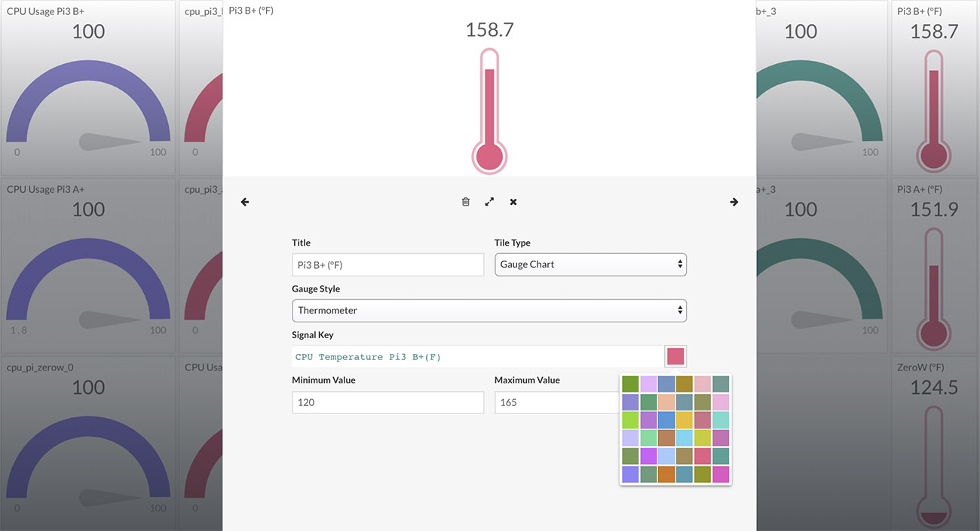Delete this tile using the trash icon
Screen dimensions: 980x531
(465, 201)
